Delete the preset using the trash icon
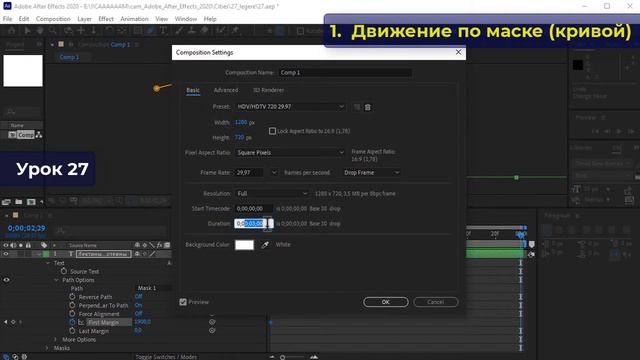The width and height of the screenshot is (640, 360). click(x=367, y=107)
